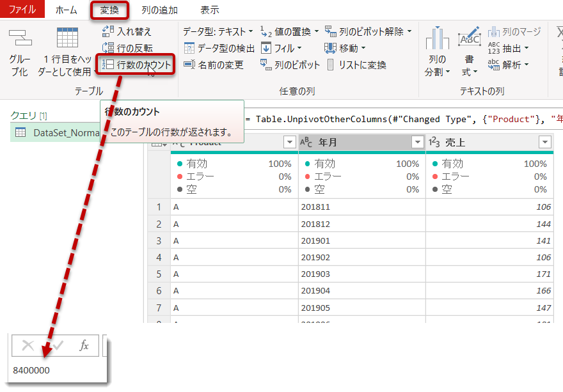This screenshot has height=392, width=563.
Task: Open Product column filter dropdown
Action: [x=289, y=143]
